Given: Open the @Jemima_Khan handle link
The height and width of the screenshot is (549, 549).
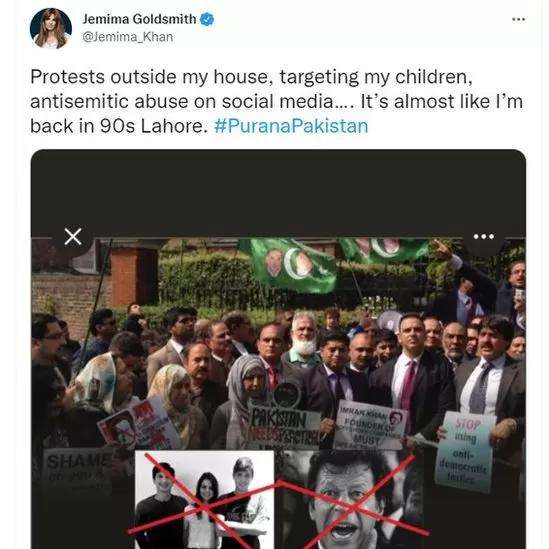Looking at the screenshot, I should 128,37.
